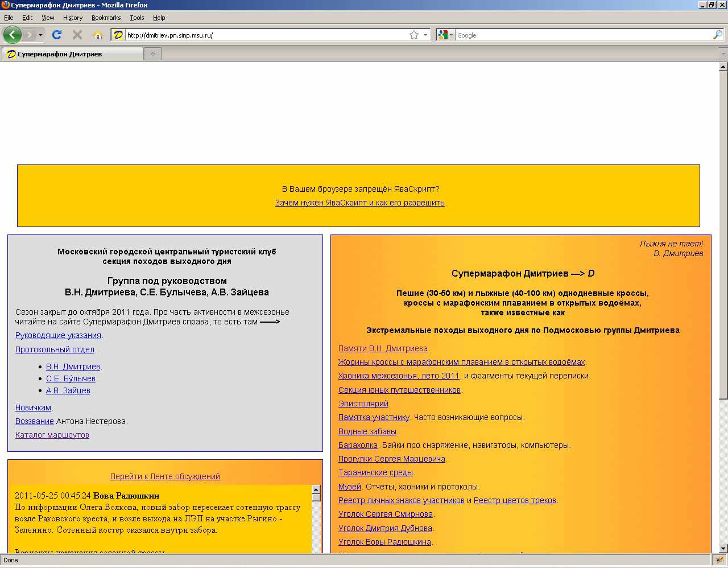Stop loading the page

click(x=77, y=35)
